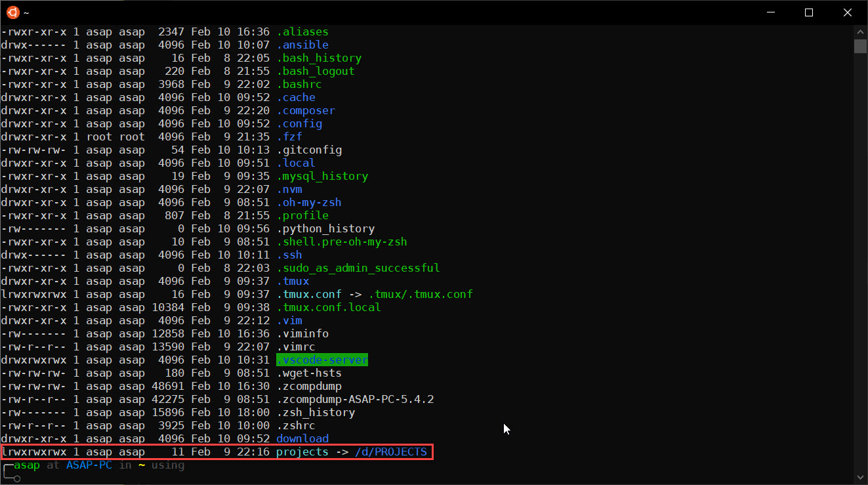Select the .mysql_history entry

click(322, 176)
